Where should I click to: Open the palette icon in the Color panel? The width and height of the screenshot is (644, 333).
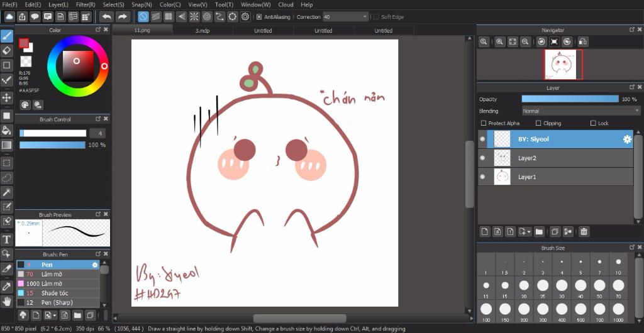coord(25,105)
